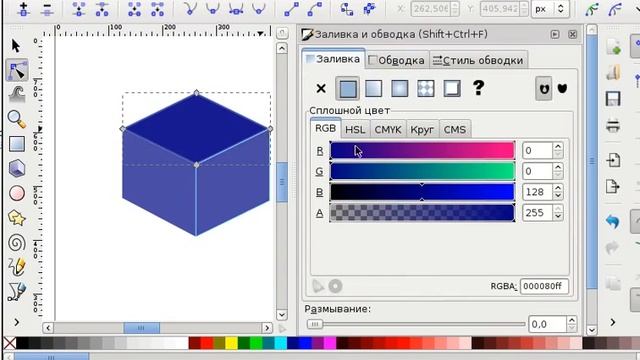Viewport: 640px width, 360px height.
Task: Select Radial gradient fill button
Action: pos(400,88)
